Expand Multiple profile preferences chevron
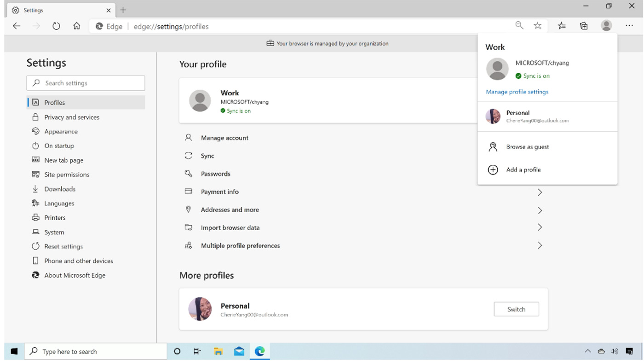 pos(540,245)
